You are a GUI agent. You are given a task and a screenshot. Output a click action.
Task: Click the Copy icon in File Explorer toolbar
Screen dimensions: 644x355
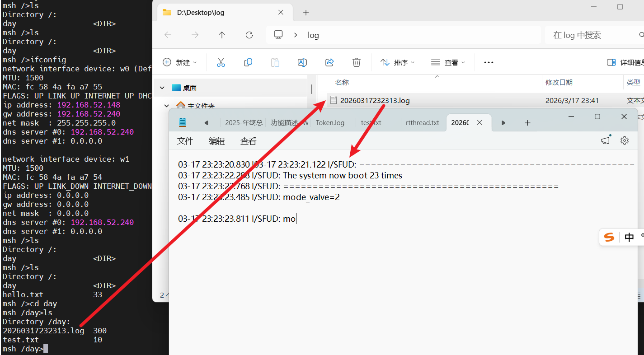(x=248, y=62)
